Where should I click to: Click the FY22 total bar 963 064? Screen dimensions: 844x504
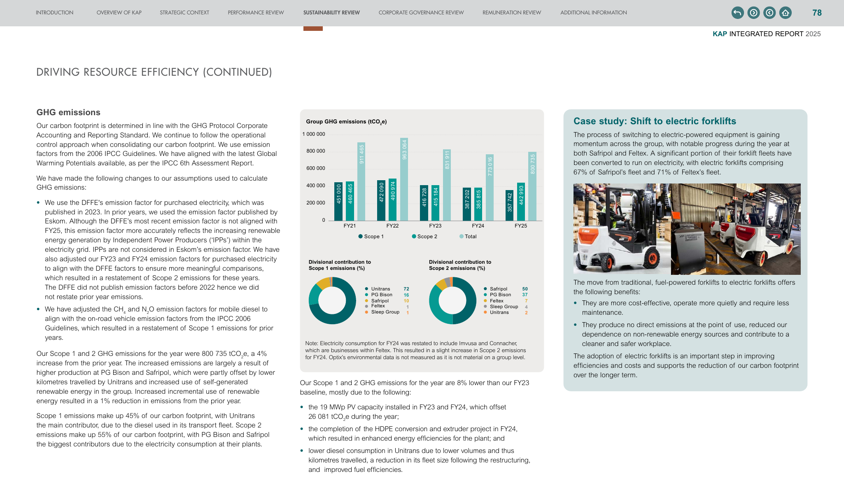click(x=404, y=179)
